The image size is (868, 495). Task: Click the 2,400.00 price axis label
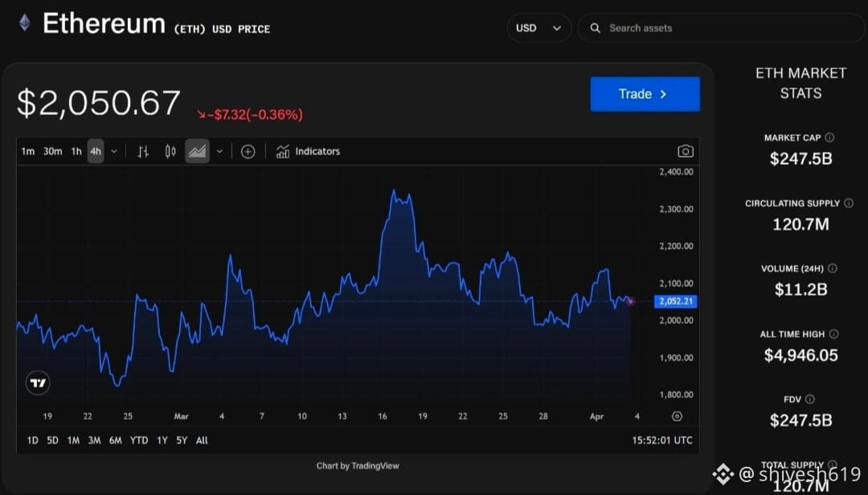tap(676, 172)
